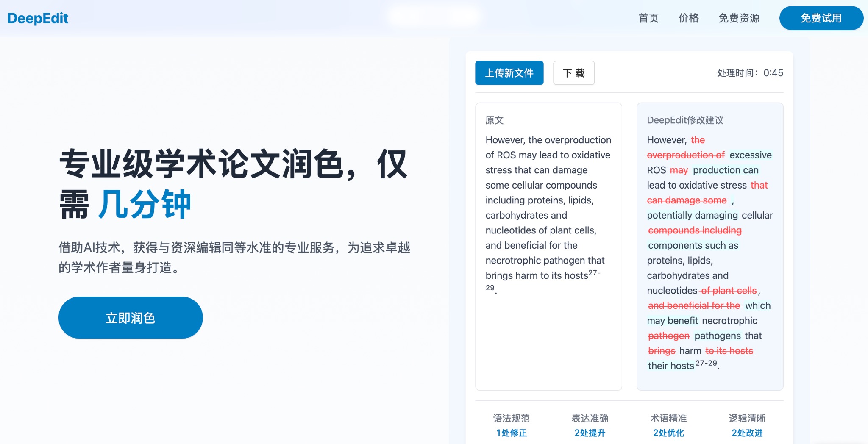The image size is (868, 444).
Task: Go to the 价格 pricing page
Action: click(x=688, y=18)
